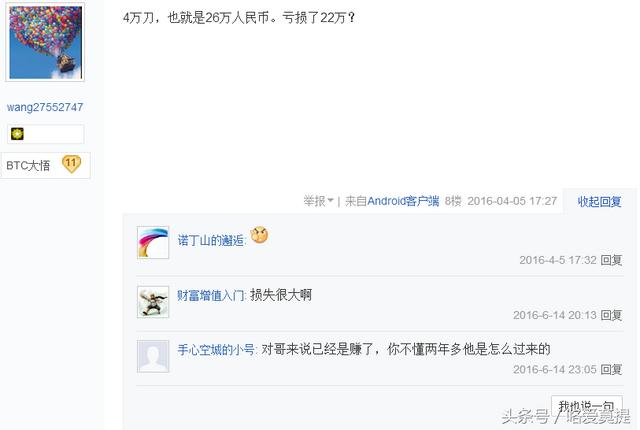Reply to the 2016-6-14 23:05 comment

click(611, 369)
